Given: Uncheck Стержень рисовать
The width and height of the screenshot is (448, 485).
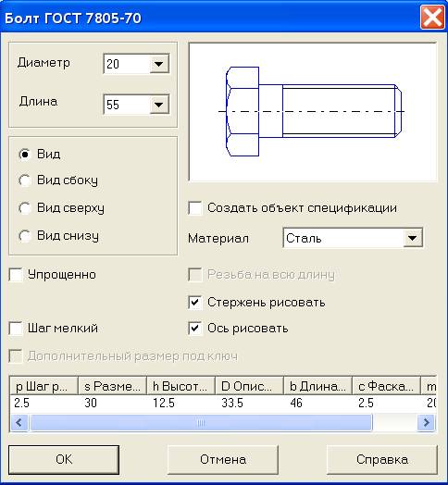Looking at the screenshot, I should [x=195, y=302].
